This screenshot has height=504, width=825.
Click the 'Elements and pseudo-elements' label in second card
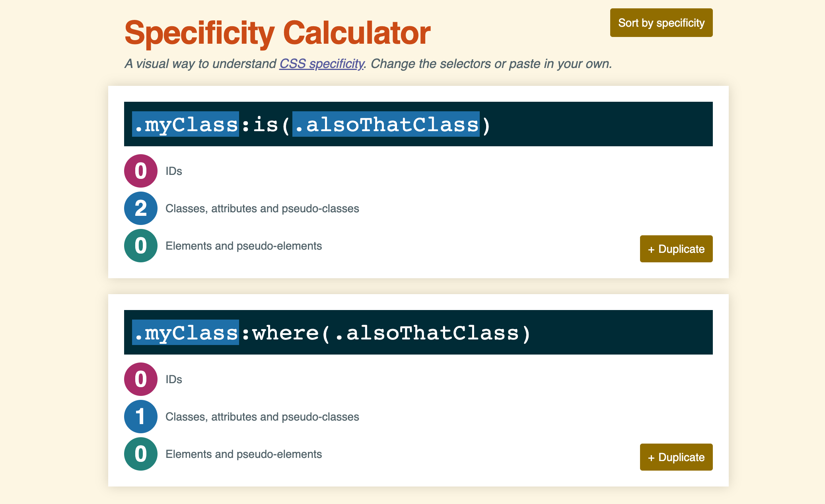[x=243, y=454]
